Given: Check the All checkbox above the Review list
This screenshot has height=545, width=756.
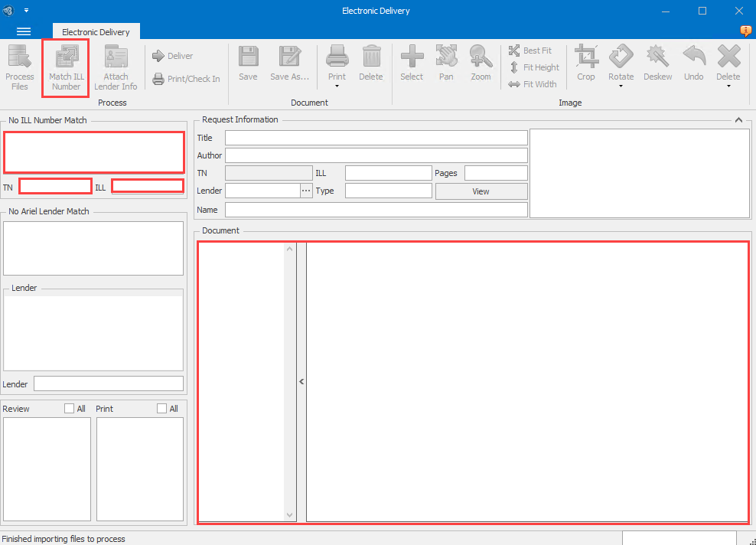Looking at the screenshot, I should point(68,408).
